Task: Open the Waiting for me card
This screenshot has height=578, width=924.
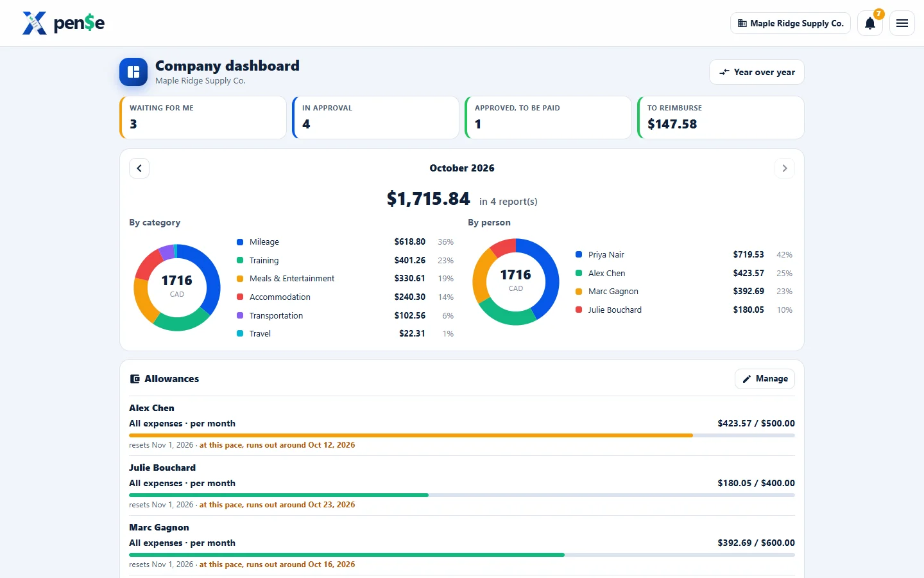Action: [203, 118]
